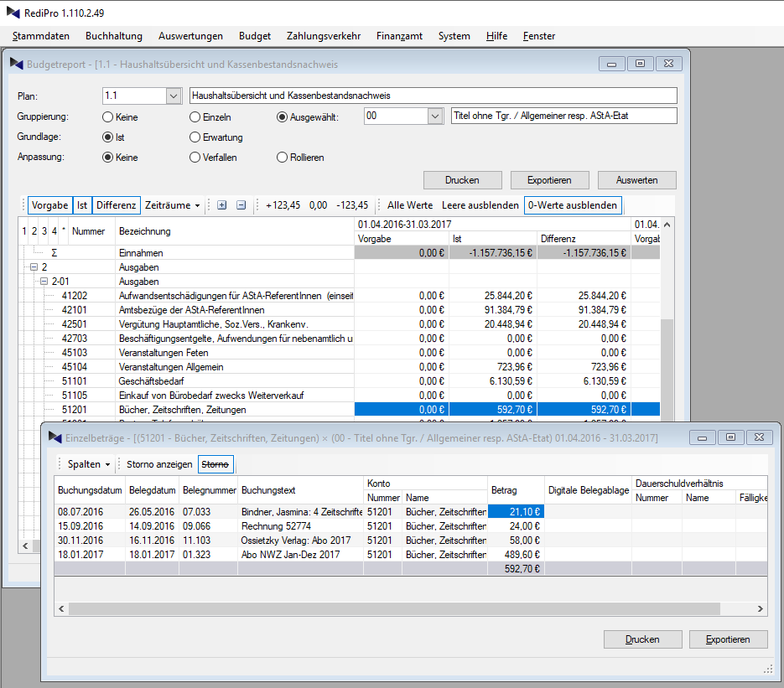Screen dimensions: 784x688
Task: Click Exportieren in the Einzelbeträge window
Action: (x=728, y=639)
